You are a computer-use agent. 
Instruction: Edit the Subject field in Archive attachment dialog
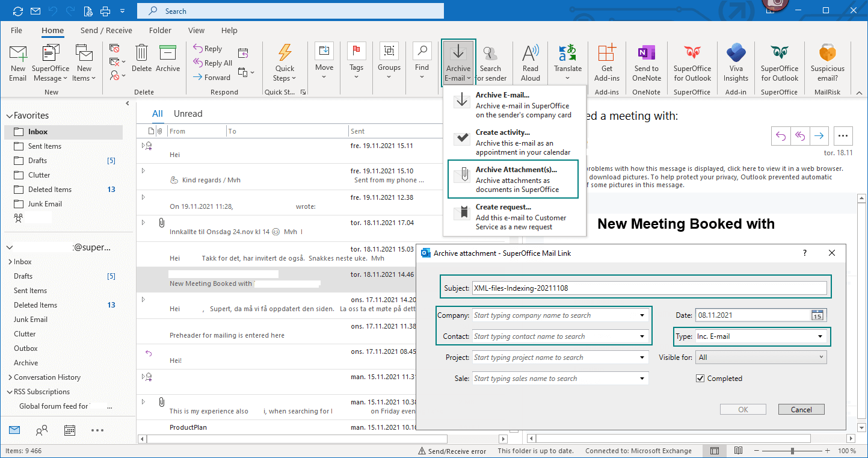point(649,288)
